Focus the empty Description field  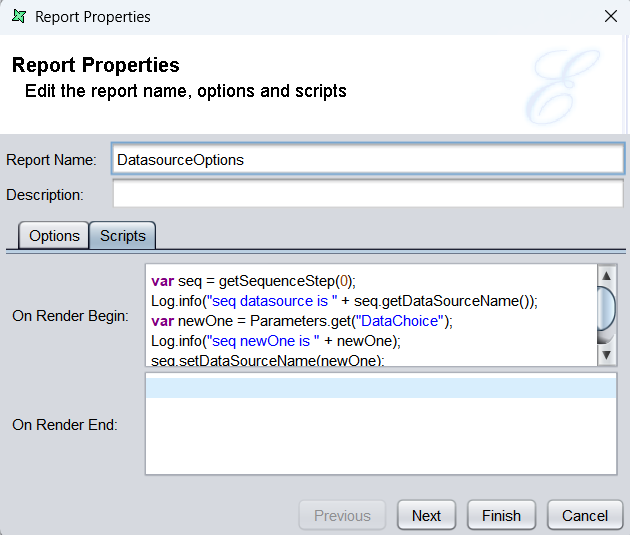coord(367,194)
